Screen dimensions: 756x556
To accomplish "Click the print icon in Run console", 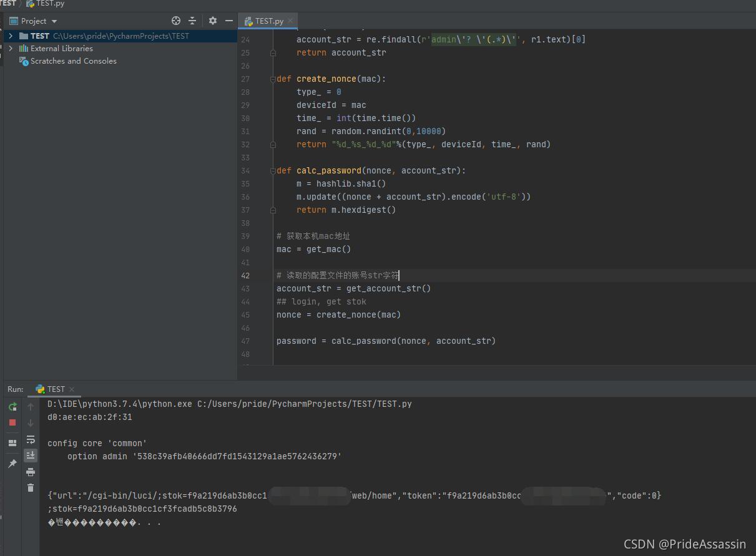I will click(x=31, y=472).
